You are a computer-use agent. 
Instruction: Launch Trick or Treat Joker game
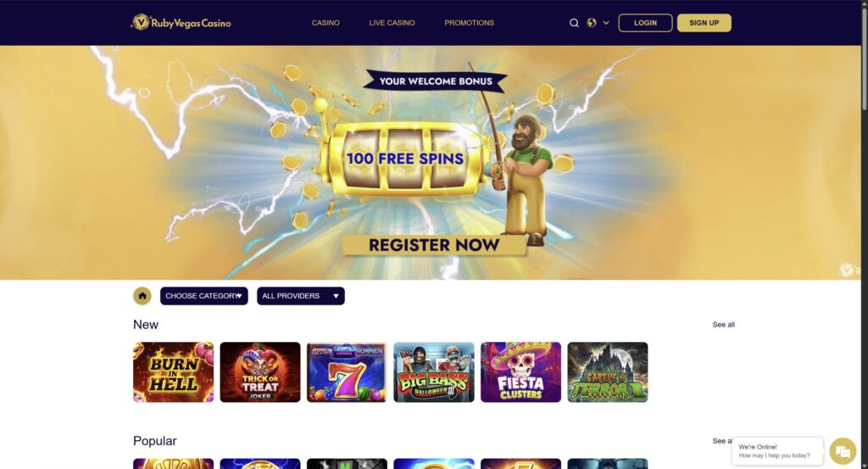[260, 372]
